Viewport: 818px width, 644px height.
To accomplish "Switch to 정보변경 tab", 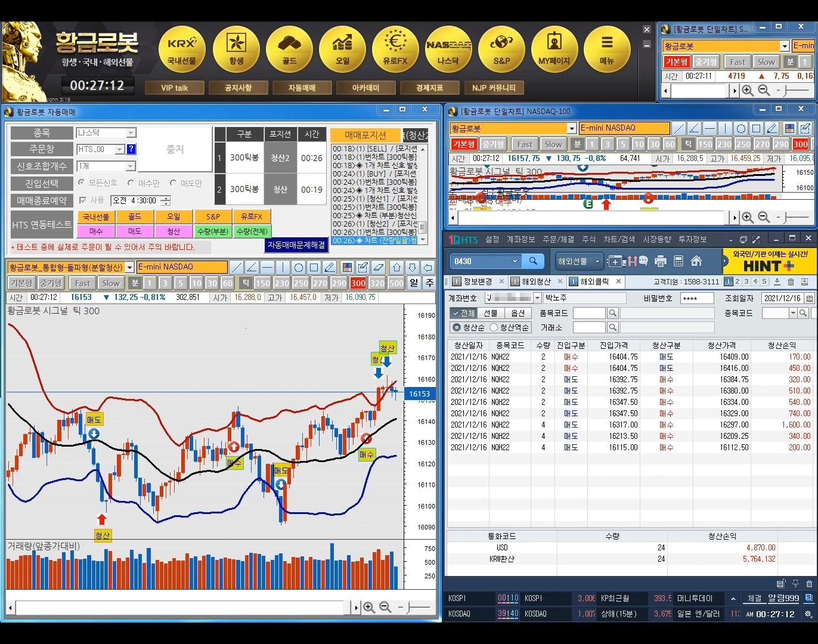I will pos(478,281).
